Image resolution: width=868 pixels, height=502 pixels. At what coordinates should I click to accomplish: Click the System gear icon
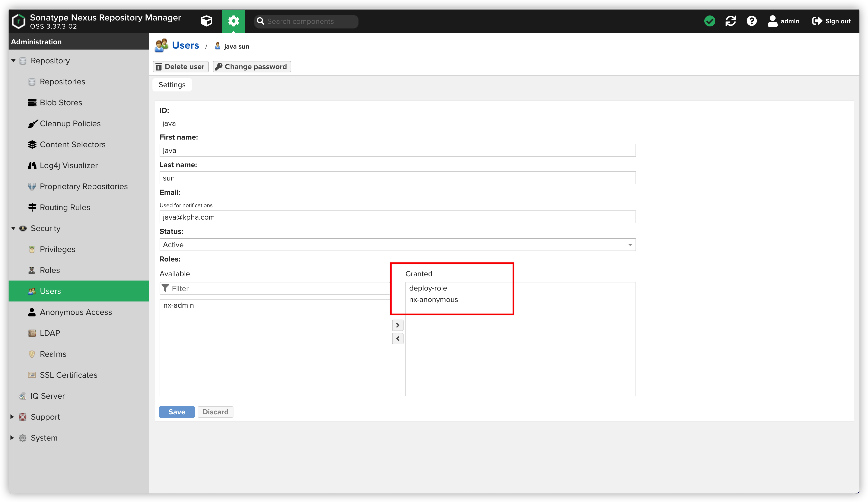click(x=23, y=438)
